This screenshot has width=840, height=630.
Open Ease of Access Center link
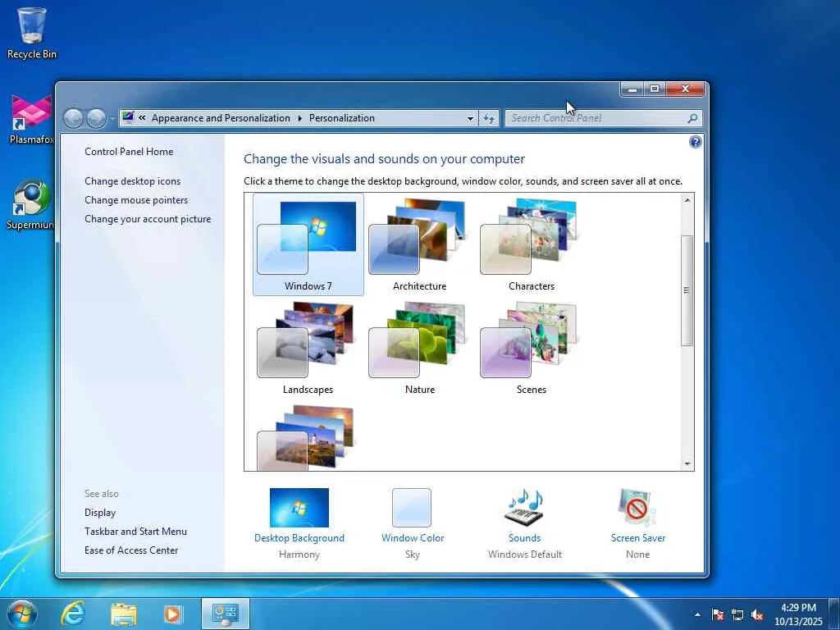pyautogui.click(x=131, y=550)
